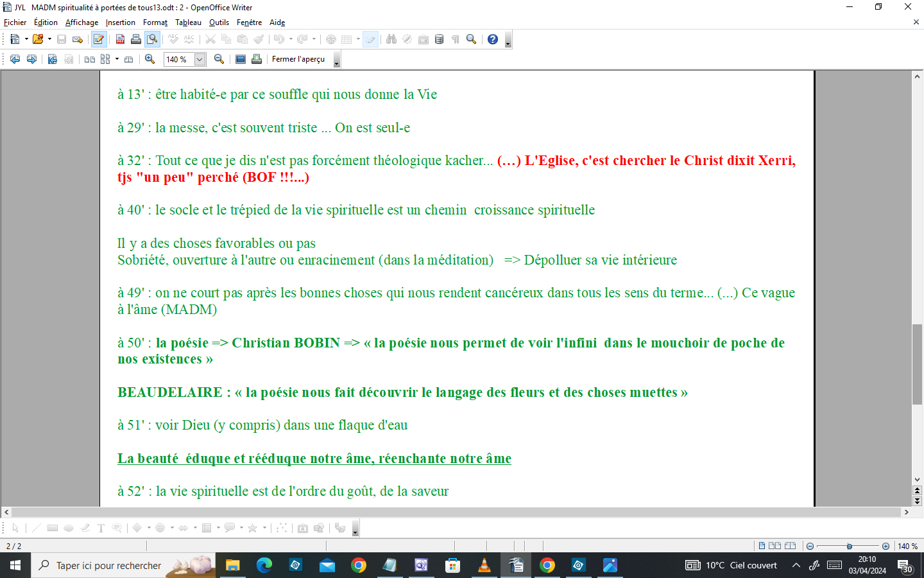The width and height of the screenshot is (924, 578).
Task: Select multiple-pages preview layout
Action: (105, 59)
